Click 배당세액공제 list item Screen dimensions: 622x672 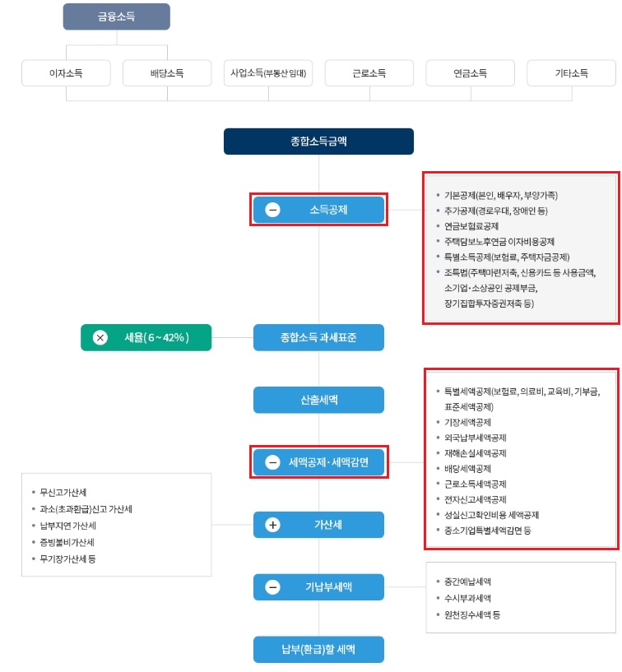467,469
